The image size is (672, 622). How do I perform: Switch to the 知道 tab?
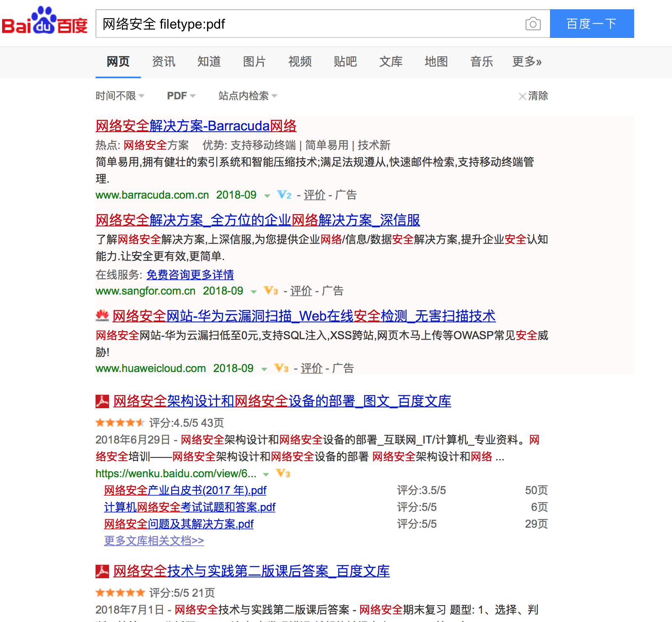[x=209, y=62]
